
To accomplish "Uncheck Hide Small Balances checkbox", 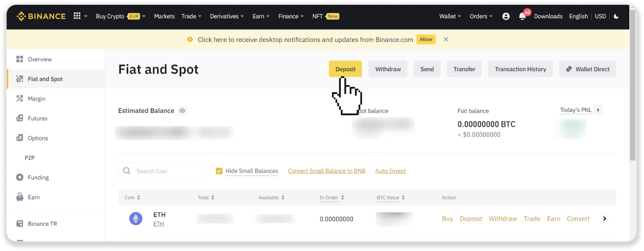I will (219, 171).
